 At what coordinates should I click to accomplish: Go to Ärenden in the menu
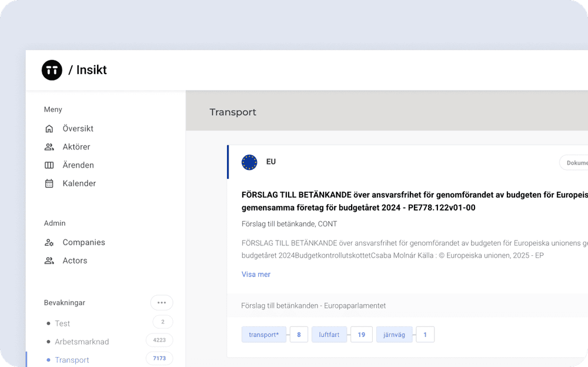(78, 165)
